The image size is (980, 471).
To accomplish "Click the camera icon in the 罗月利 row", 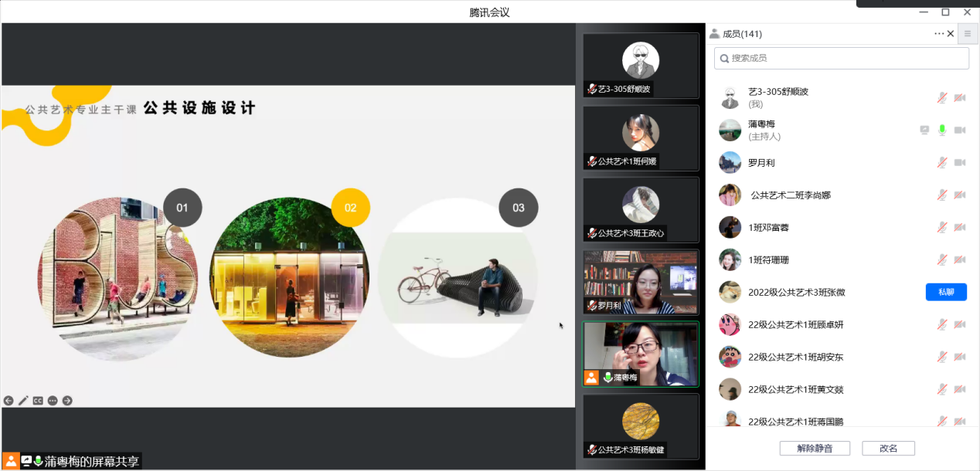I will coord(960,162).
